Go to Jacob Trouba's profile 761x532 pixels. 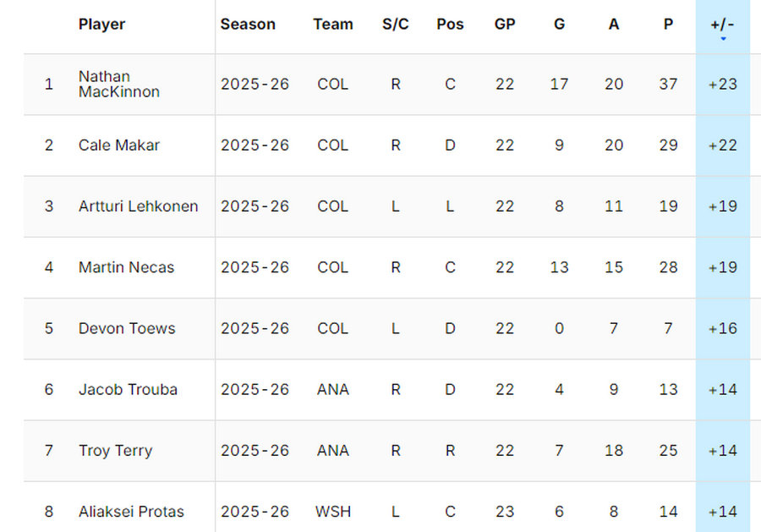point(128,390)
